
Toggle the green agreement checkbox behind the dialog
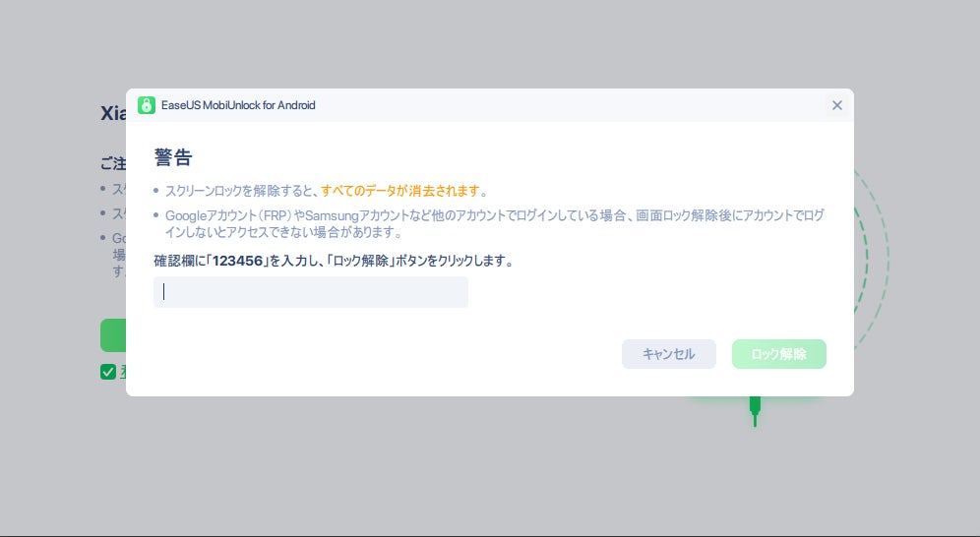108,372
